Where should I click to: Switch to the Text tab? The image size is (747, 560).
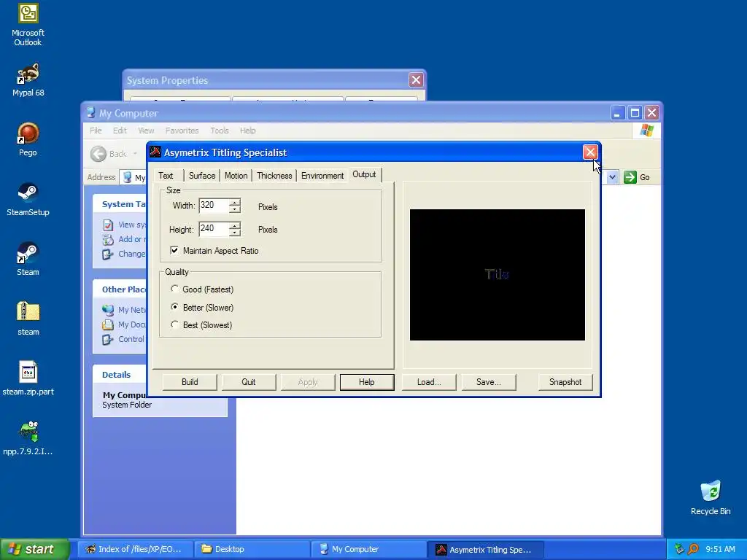[166, 176]
